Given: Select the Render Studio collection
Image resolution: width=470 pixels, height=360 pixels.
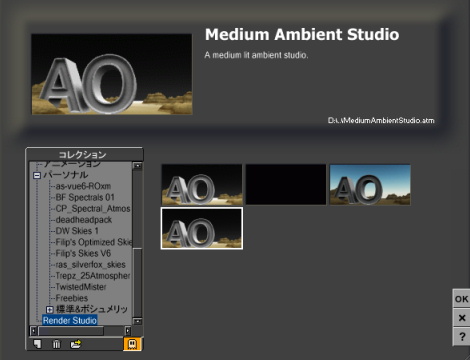Looking at the screenshot, I should point(70,320).
